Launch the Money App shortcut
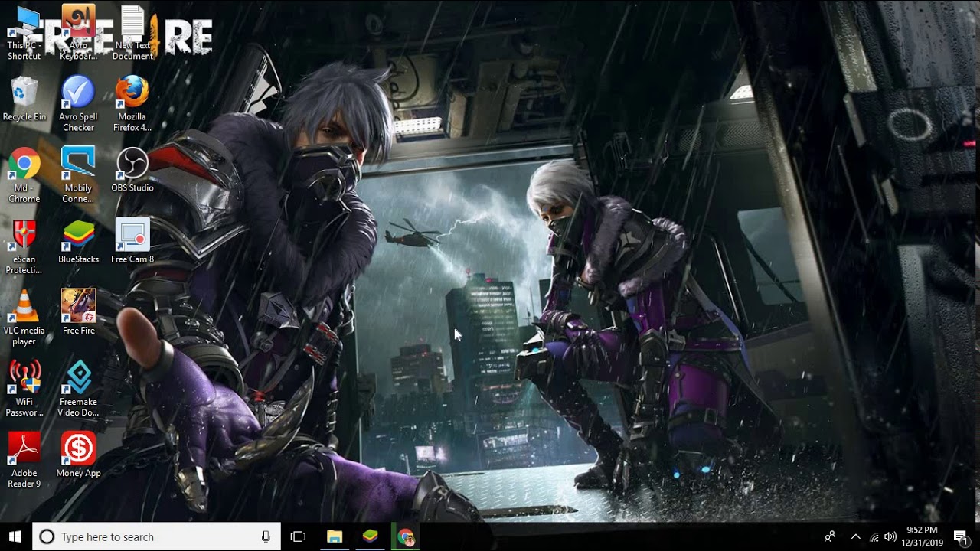 point(78,455)
